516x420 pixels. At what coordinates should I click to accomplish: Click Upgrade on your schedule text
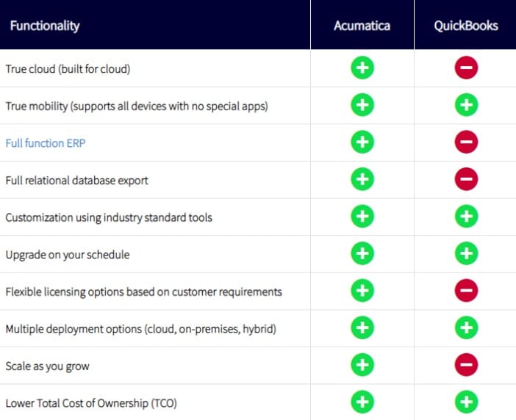pos(68,255)
